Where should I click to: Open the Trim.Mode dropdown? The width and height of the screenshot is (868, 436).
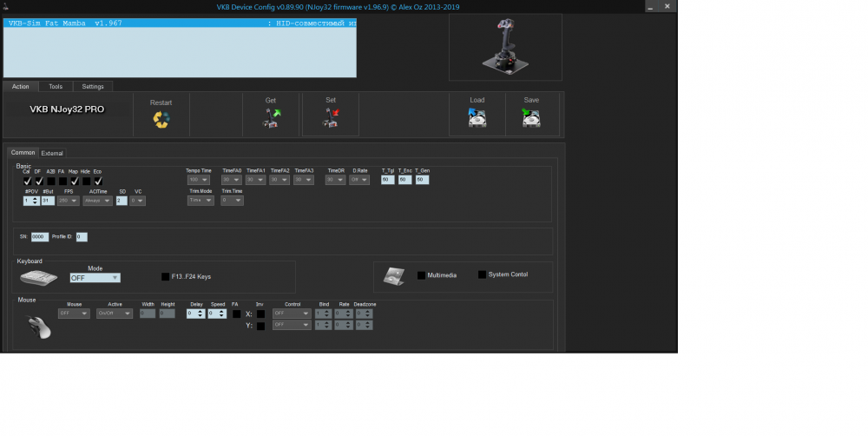pyautogui.click(x=201, y=200)
